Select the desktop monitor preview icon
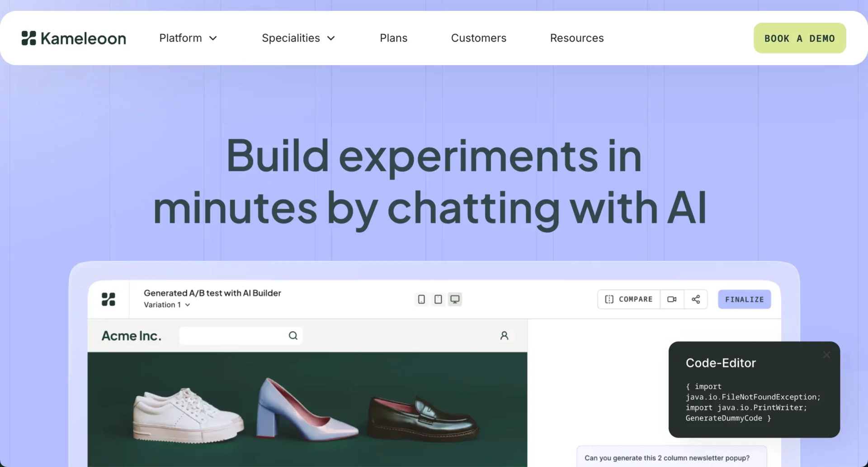The height and width of the screenshot is (467, 868). (455, 300)
